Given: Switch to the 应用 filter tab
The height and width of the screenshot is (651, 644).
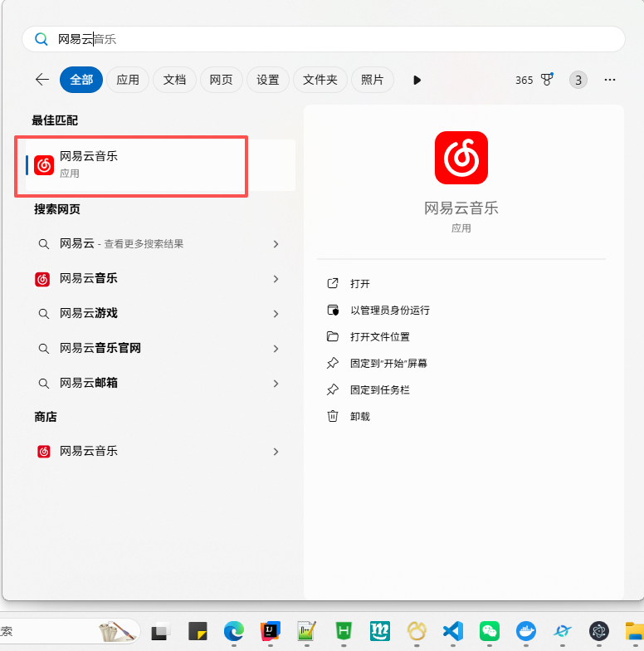Looking at the screenshot, I should click(128, 80).
